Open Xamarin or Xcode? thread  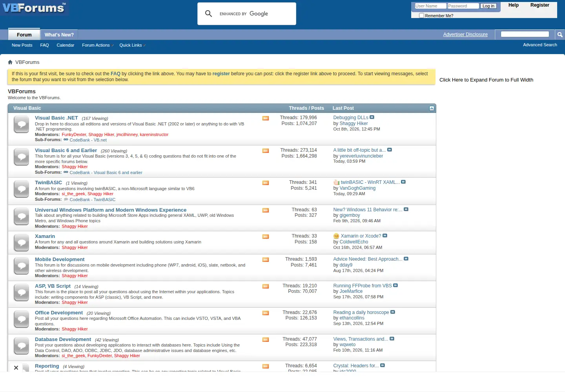click(x=361, y=236)
